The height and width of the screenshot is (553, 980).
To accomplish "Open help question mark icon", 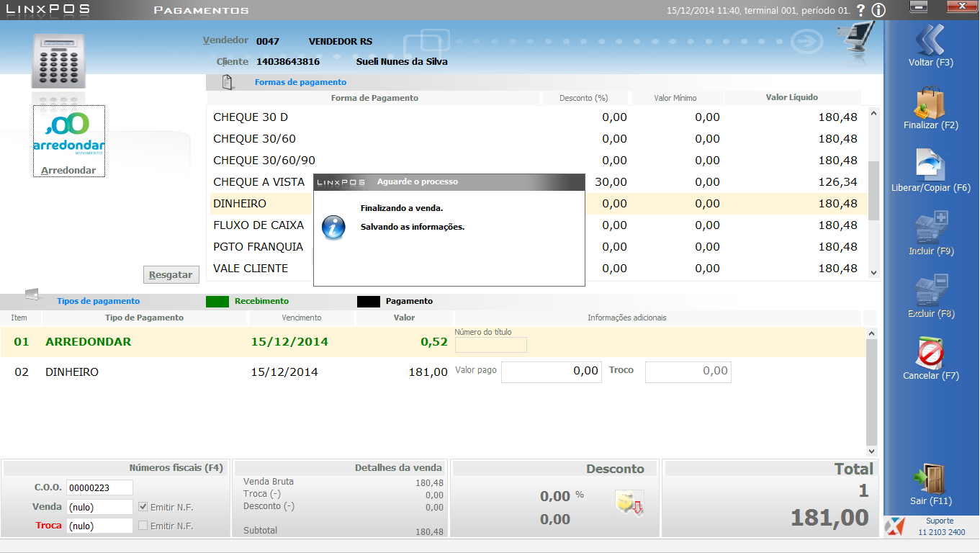I will [x=860, y=10].
